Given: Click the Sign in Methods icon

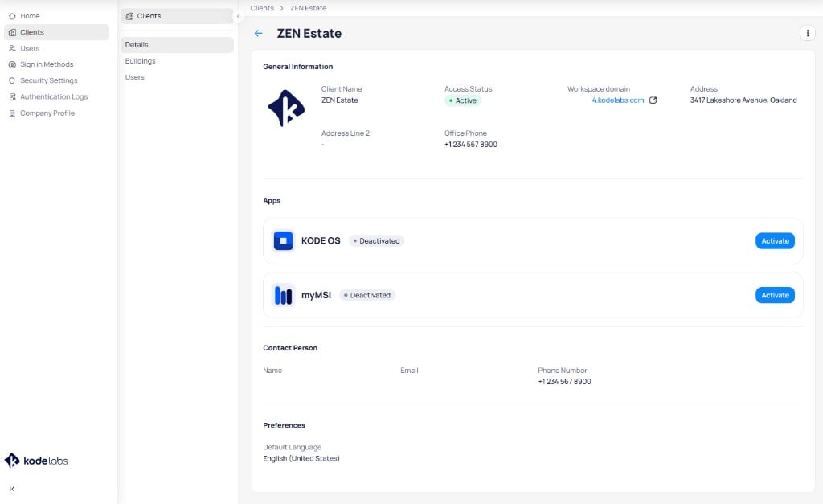Looking at the screenshot, I should click(12, 64).
